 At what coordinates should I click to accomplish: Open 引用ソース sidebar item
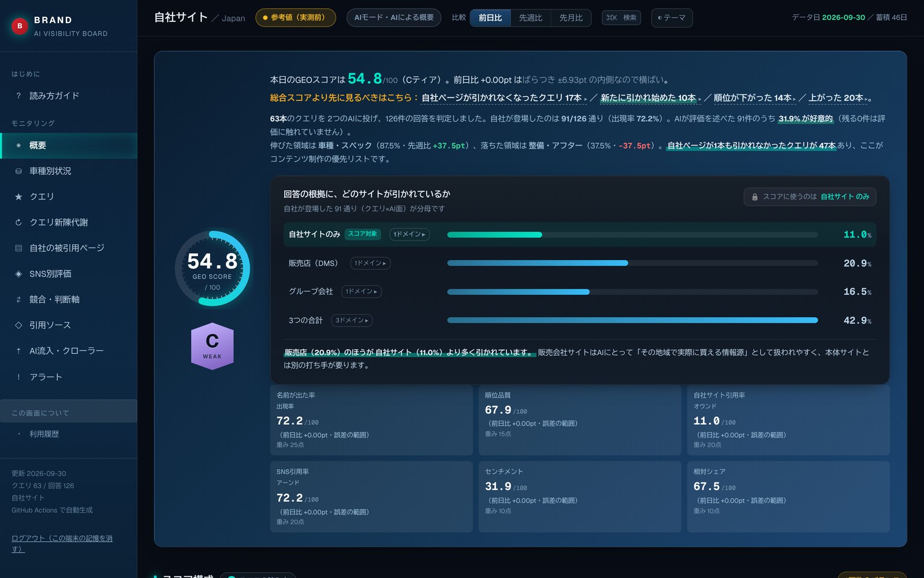[x=69, y=325]
